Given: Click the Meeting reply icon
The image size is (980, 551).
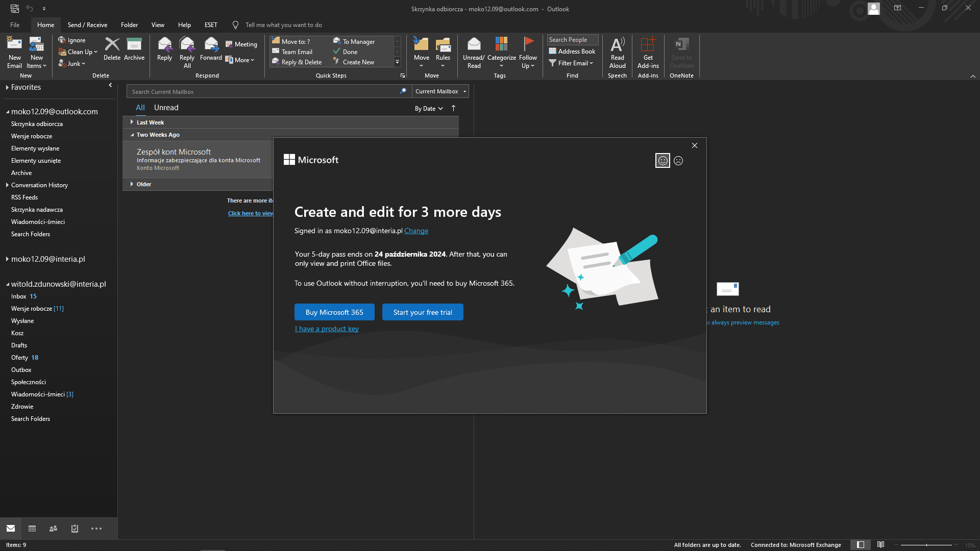Looking at the screenshot, I should click(x=229, y=44).
